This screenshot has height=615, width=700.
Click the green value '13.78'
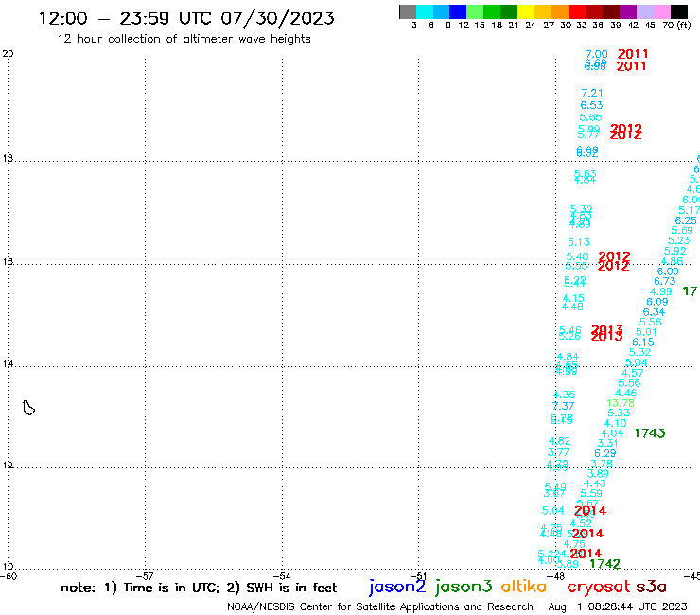click(621, 403)
